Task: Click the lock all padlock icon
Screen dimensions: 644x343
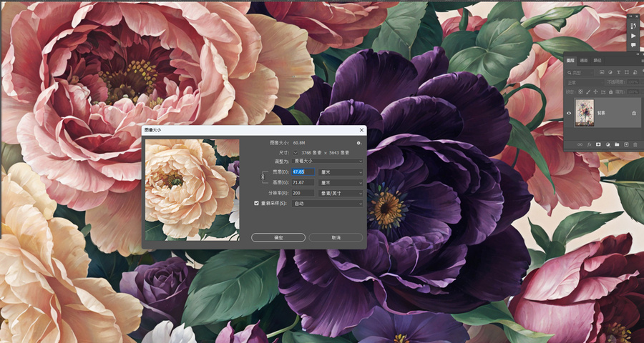Action: click(x=611, y=92)
